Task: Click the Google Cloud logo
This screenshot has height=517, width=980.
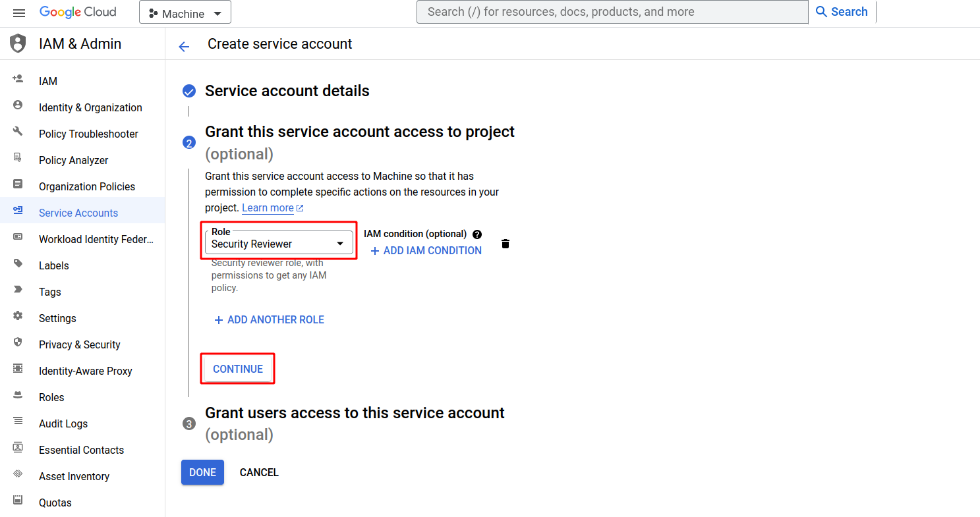Action: pyautogui.click(x=78, y=11)
